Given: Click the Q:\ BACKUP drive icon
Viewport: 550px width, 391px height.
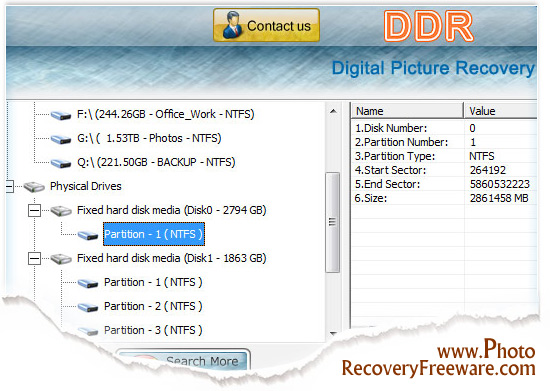Looking at the screenshot, I should pyautogui.click(x=61, y=163).
